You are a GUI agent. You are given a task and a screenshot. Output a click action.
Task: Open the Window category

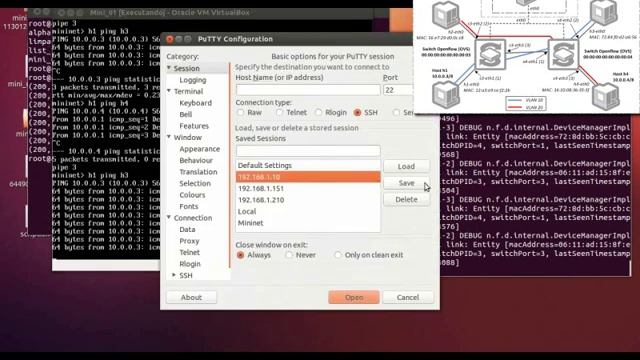tap(187, 137)
